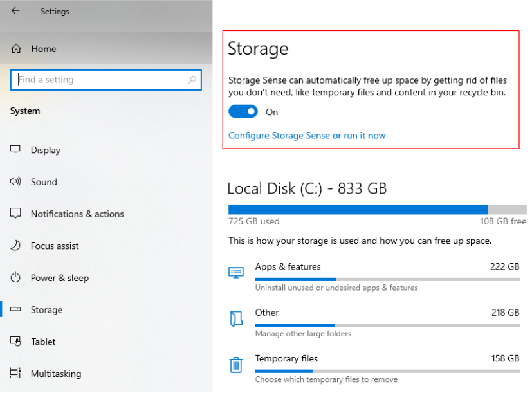The height and width of the screenshot is (393, 532).
Task: Click the back arrow icon
Action: [15, 11]
